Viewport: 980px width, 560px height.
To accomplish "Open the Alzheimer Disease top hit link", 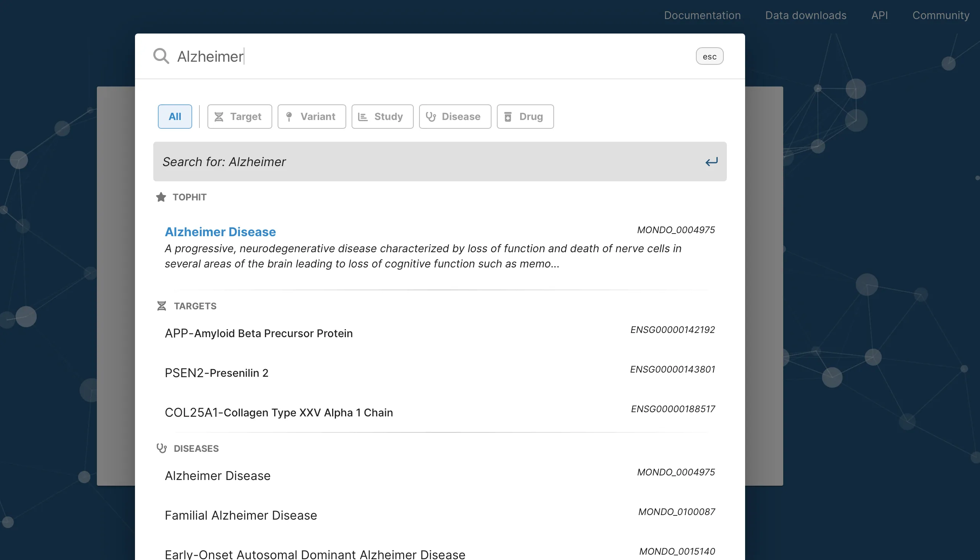I will pos(220,232).
